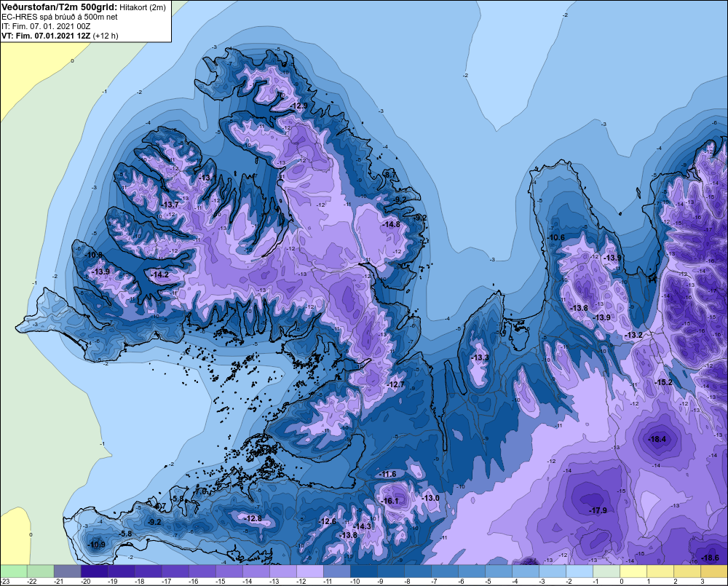Click the -10.8 temperature value

click(94, 255)
